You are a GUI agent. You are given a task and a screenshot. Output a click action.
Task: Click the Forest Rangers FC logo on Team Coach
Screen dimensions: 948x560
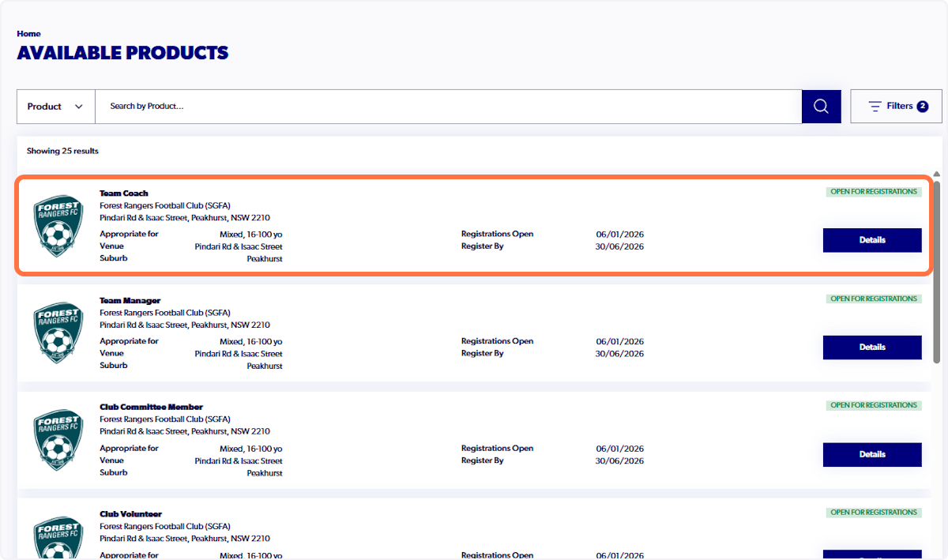58,226
